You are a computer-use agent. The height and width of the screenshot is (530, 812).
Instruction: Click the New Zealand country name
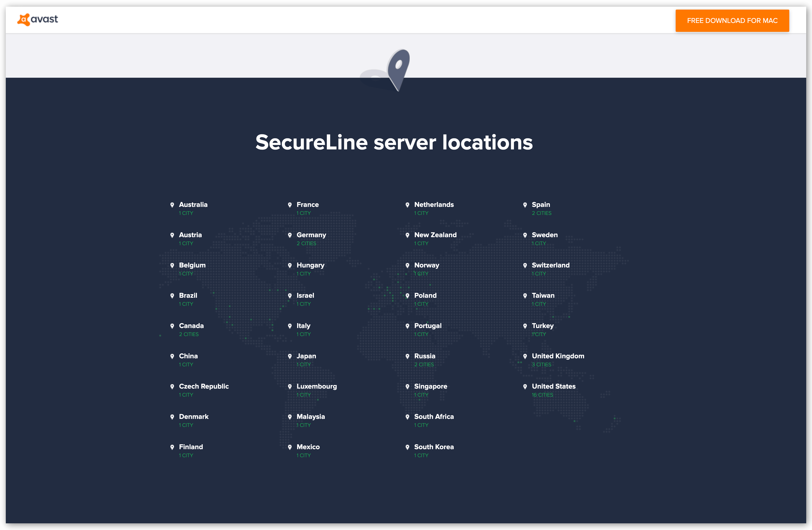(435, 235)
